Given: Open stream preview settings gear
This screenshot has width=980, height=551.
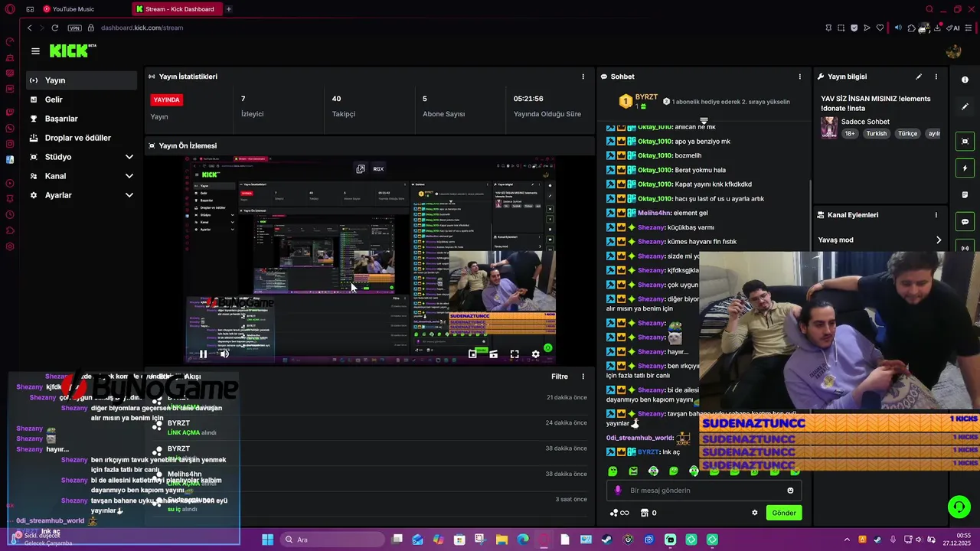Looking at the screenshot, I should [x=535, y=354].
